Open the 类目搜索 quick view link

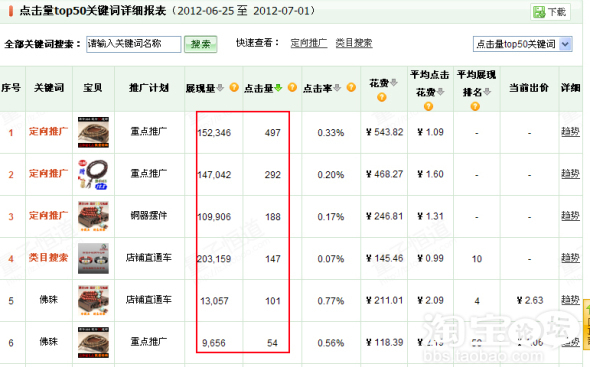(x=354, y=43)
